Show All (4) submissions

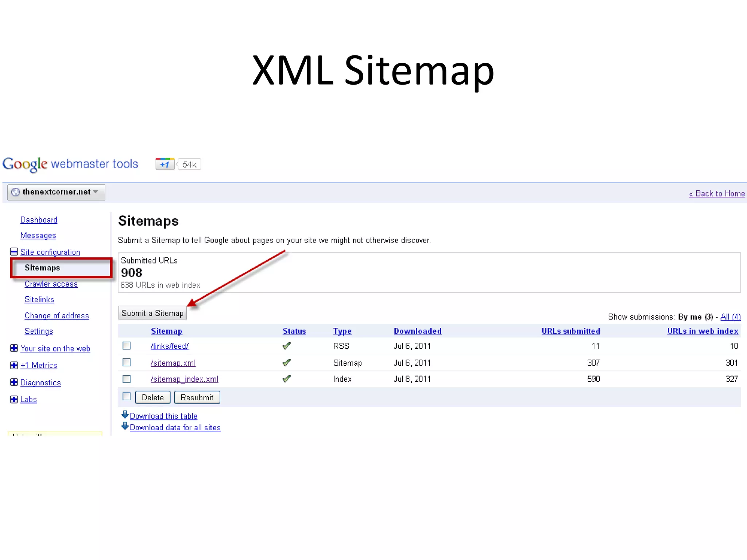coord(731,317)
